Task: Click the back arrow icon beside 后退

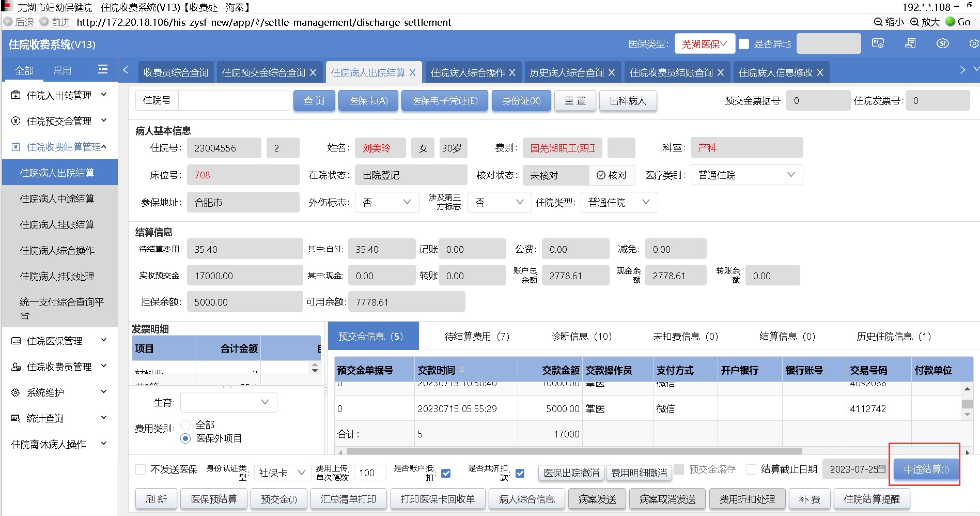Action: pyautogui.click(x=8, y=22)
